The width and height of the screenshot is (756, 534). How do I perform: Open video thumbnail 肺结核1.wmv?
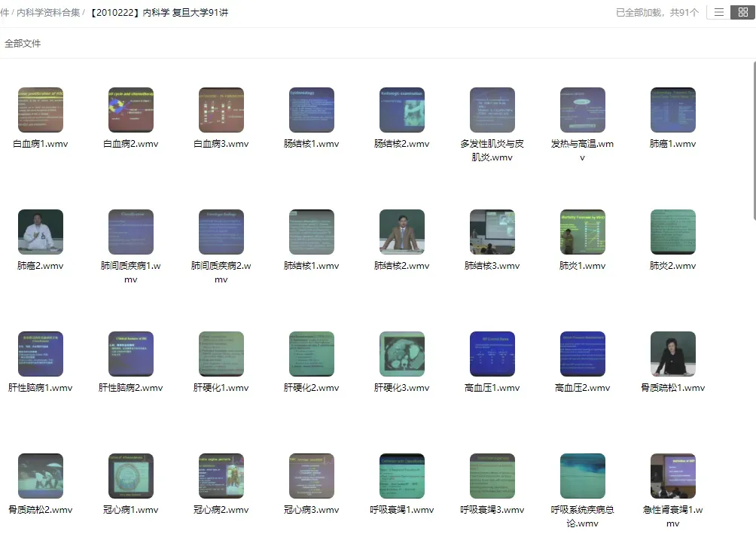tap(312, 232)
